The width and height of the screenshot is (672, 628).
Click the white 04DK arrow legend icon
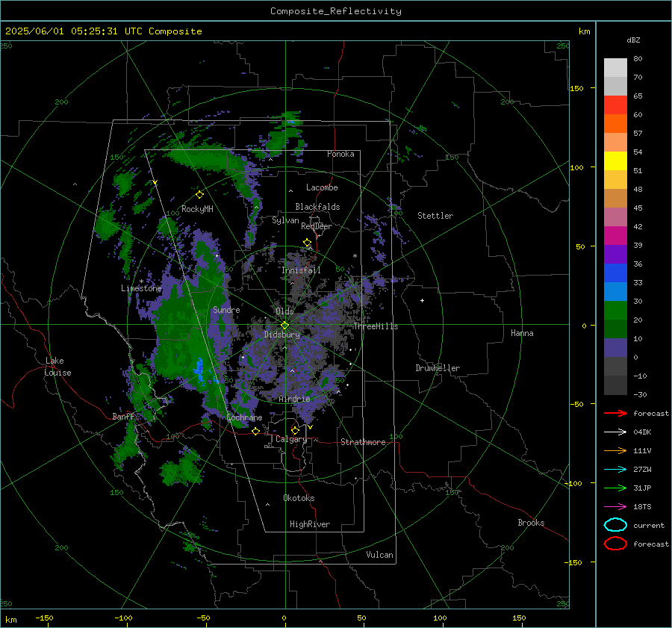[615, 432]
